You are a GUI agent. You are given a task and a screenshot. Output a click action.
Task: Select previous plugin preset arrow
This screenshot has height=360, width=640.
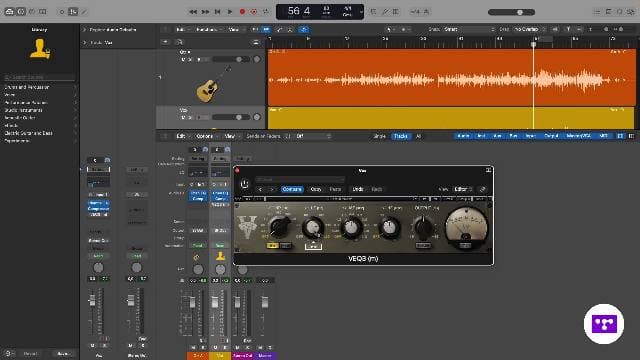260,189
